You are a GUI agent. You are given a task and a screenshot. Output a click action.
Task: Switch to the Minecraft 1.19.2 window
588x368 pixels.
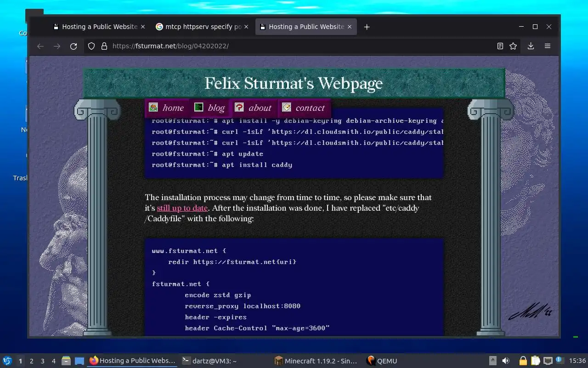[x=317, y=361]
